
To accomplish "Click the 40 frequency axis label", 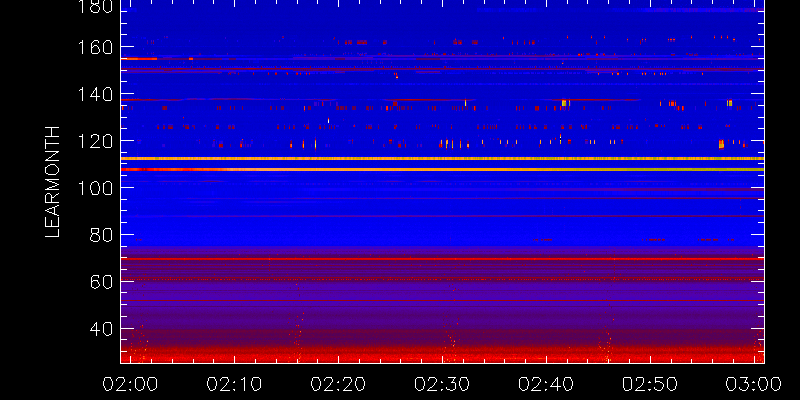I will tap(100, 329).
